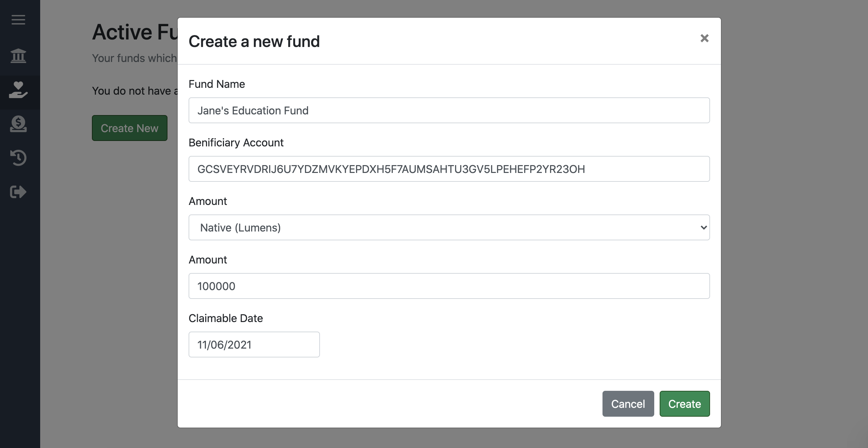The height and width of the screenshot is (448, 868).
Task: Focus the Amount field showing 100000
Action: pyautogui.click(x=449, y=286)
